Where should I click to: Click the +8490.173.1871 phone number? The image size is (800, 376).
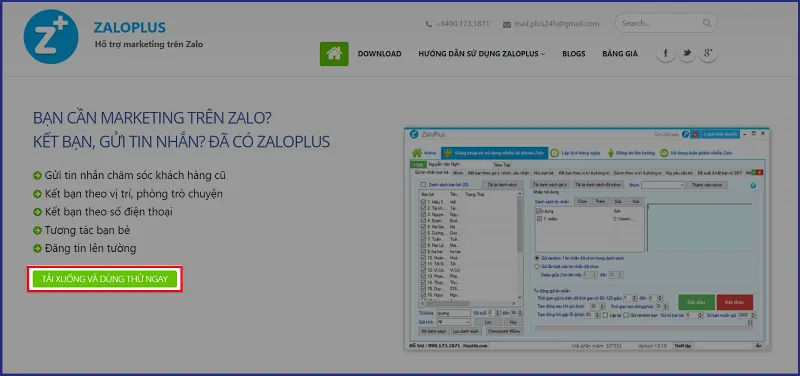pos(463,24)
